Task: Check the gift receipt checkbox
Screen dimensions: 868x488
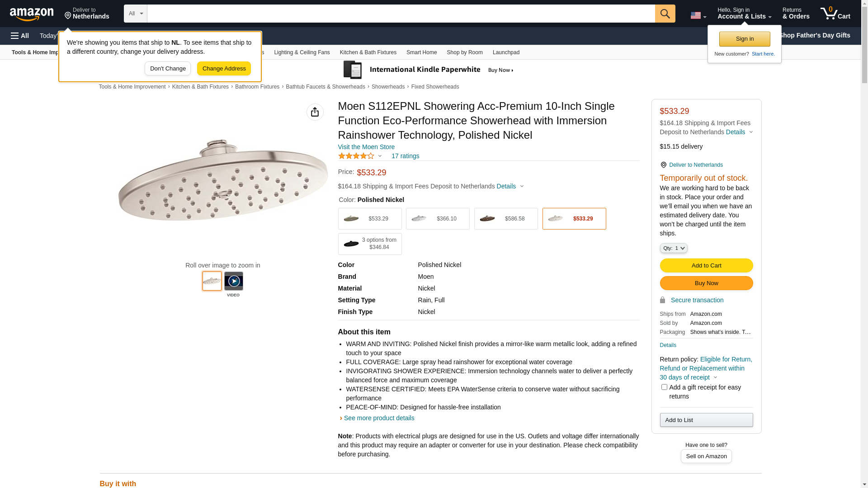Action: coord(664,387)
